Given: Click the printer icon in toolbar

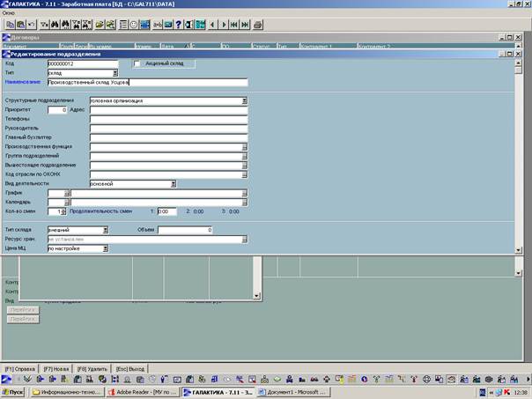Looking at the screenshot, I should click(x=258, y=25).
